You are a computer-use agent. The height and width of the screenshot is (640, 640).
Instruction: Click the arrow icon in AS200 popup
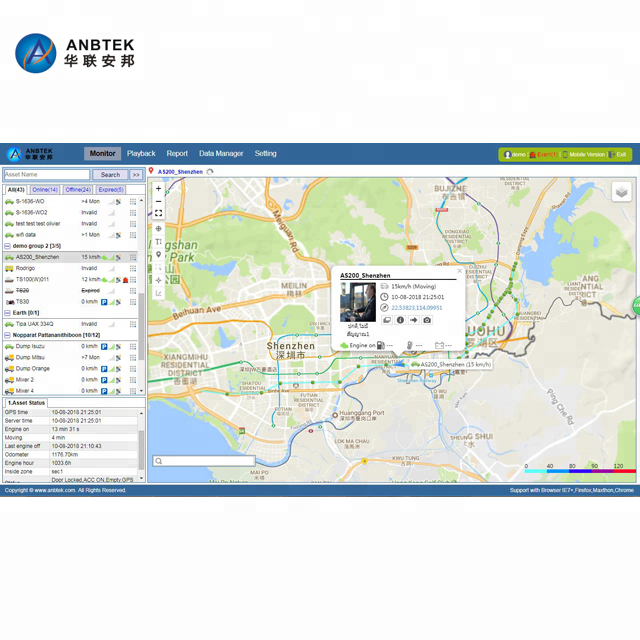[413, 320]
